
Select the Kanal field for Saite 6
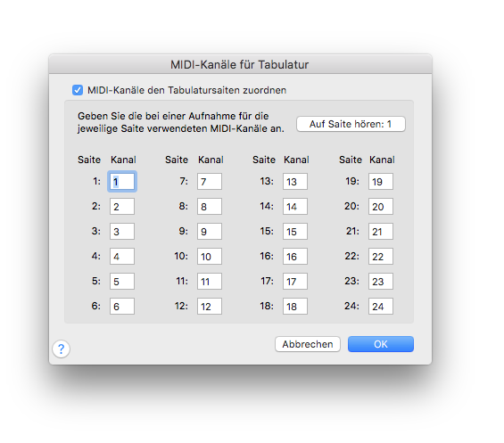(x=122, y=306)
